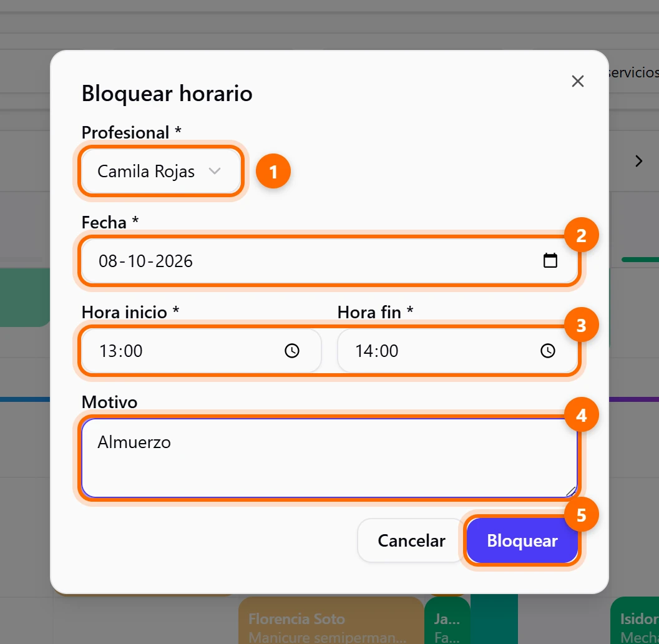Click the Motivo field label
The height and width of the screenshot is (644, 659).
(109, 402)
